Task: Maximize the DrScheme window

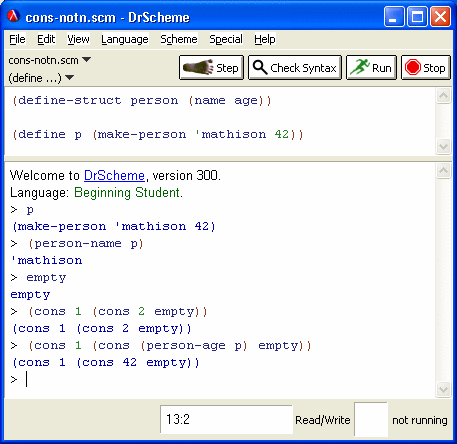Action: tap(417, 16)
